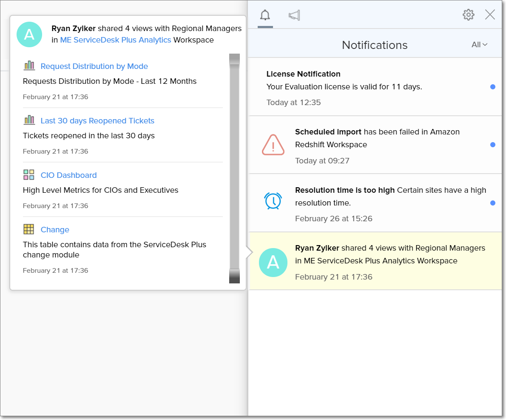Click the blue alarm clock icon
Viewport: 506px width, 420px height.
tap(273, 200)
